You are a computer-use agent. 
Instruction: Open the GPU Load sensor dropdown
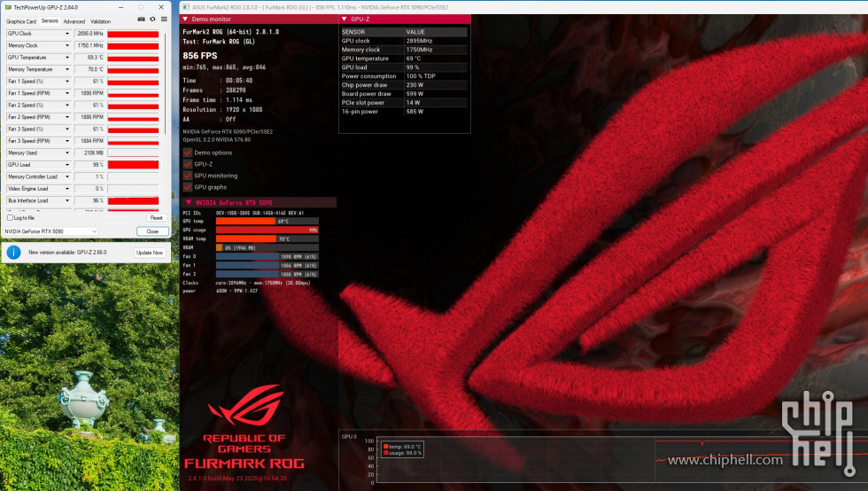tap(67, 165)
